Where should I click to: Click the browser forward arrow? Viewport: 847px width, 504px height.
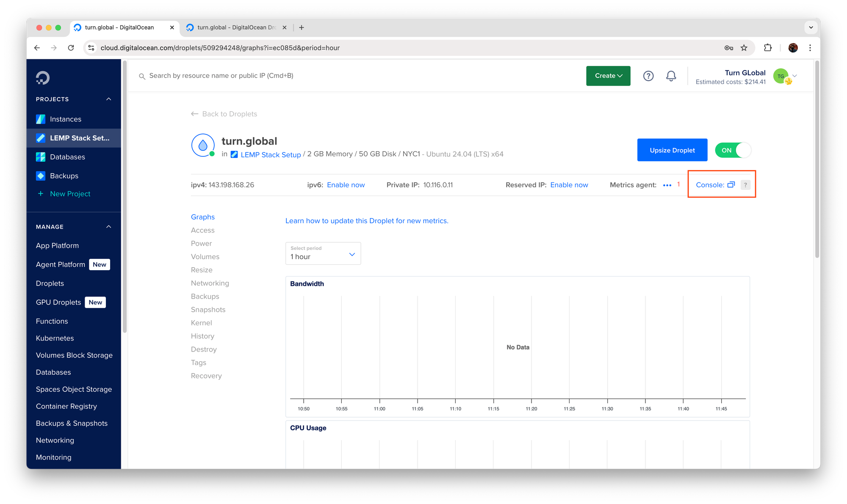tap(54, 48)
